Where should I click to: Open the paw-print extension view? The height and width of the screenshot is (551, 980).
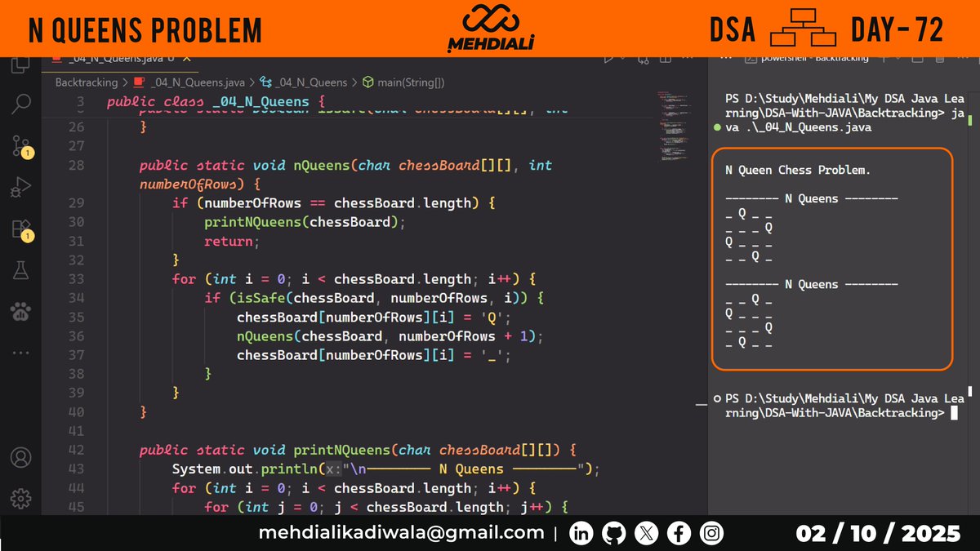click(20, 311)
